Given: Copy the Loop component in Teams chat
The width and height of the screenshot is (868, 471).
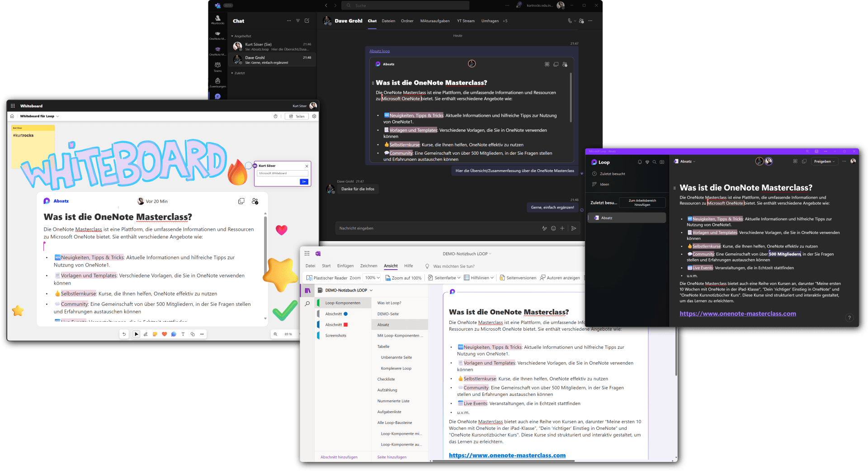Looking at the screenshot, I should [556, 64].
